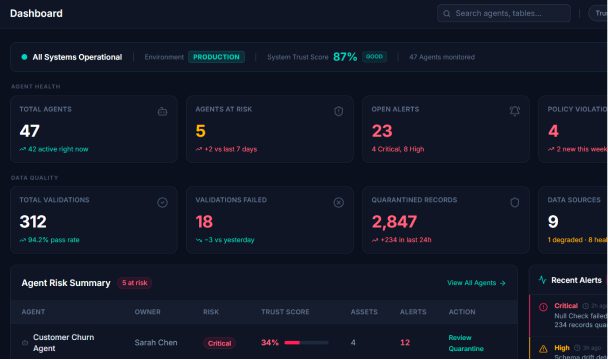Open the Quarantined Records card showing 2,847
Image resolution: width=608 pixels, height=360 pixels.
pos(446,220)
